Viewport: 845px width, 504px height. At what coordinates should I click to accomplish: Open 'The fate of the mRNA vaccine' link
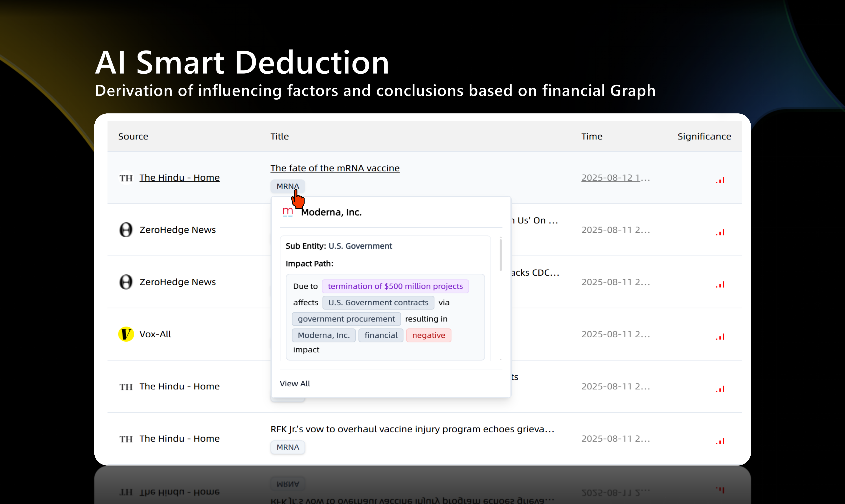pos(335,168)
